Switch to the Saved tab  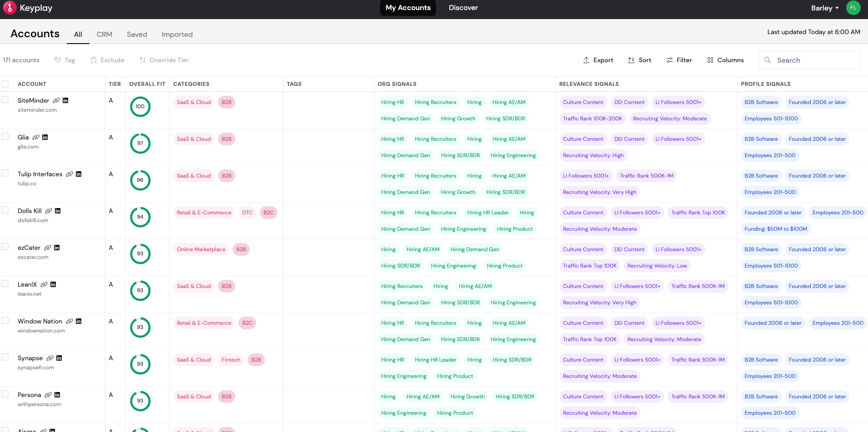click(x=137, y=35)
